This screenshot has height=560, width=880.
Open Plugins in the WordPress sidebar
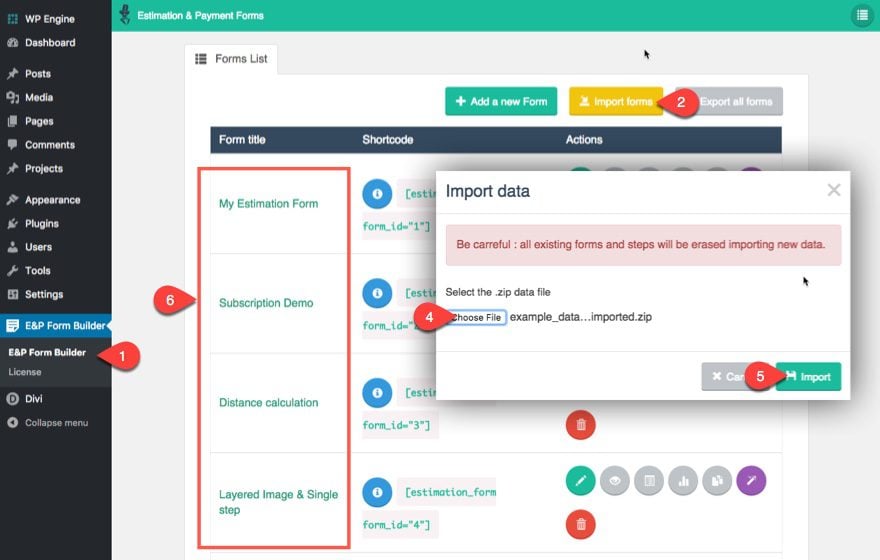[x=41, y=223]
